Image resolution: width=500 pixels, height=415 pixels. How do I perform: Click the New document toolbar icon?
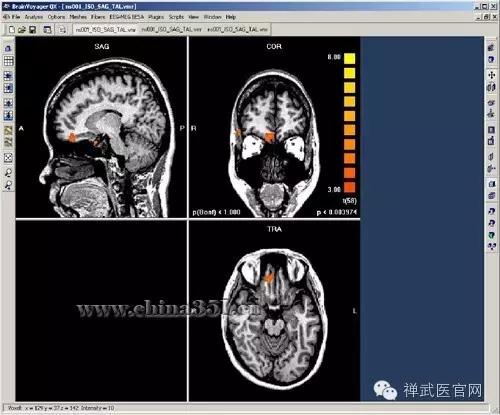point(12,30)
